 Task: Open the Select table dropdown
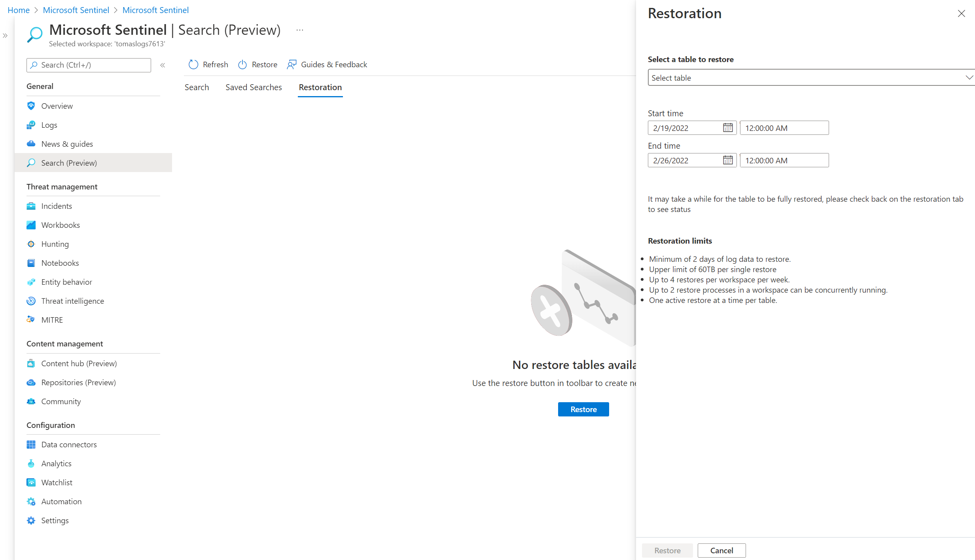pos(811,78)
